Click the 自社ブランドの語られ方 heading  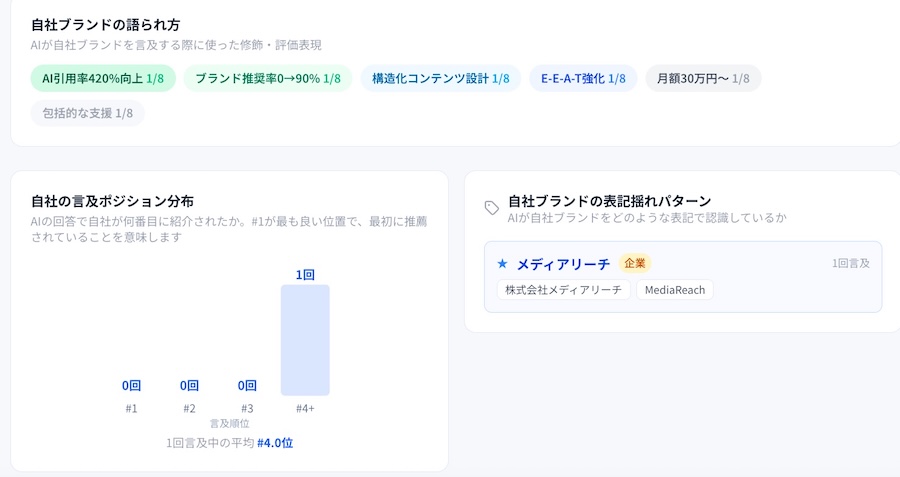coord(106,25)
